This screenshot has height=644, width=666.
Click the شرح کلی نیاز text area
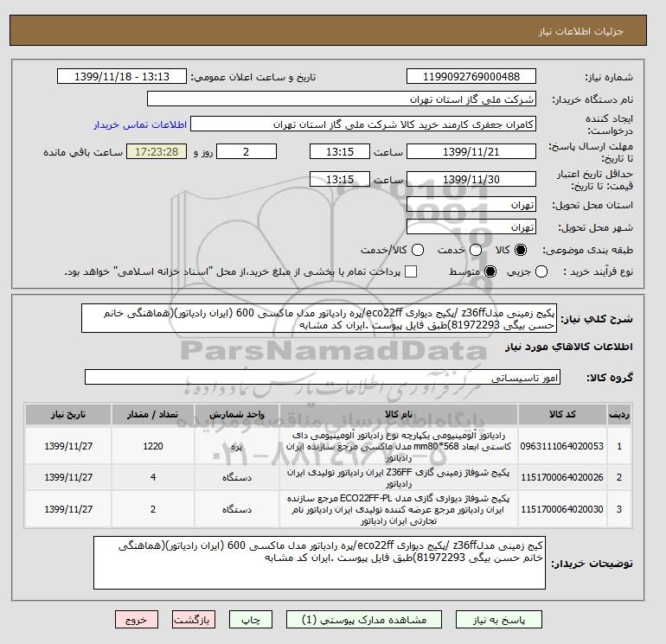coord(319,318)
